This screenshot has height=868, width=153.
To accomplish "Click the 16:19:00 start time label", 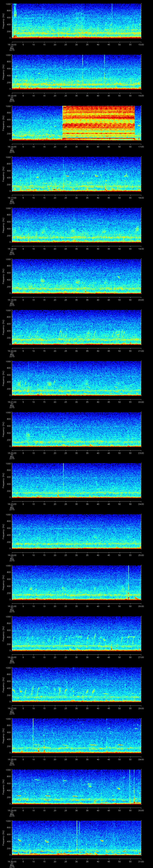I will click(x=12, y=300).
